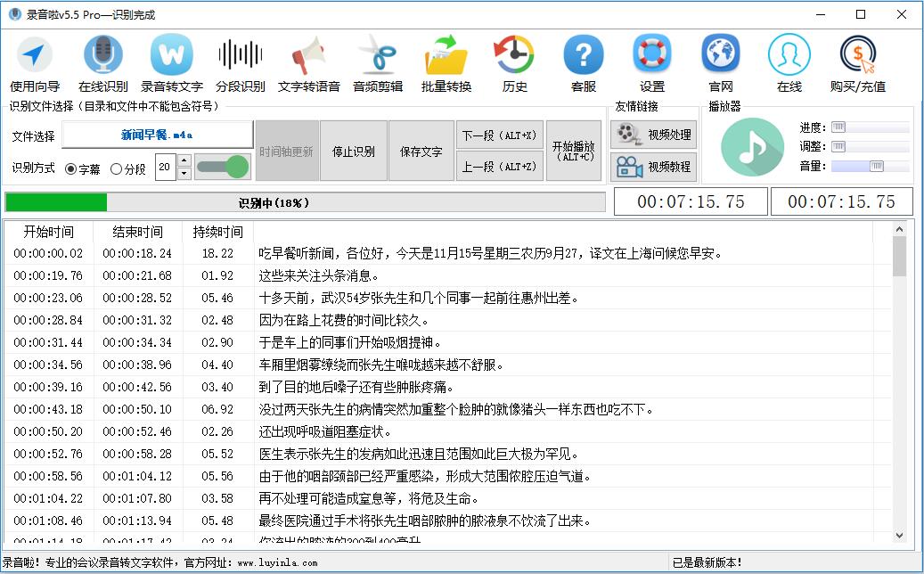Image resolution: width=924 pixels, height=574 pixels.
Task: Click the down arrow of the list scrollbar
Action: pyautogui.click(x=899, y=535)
